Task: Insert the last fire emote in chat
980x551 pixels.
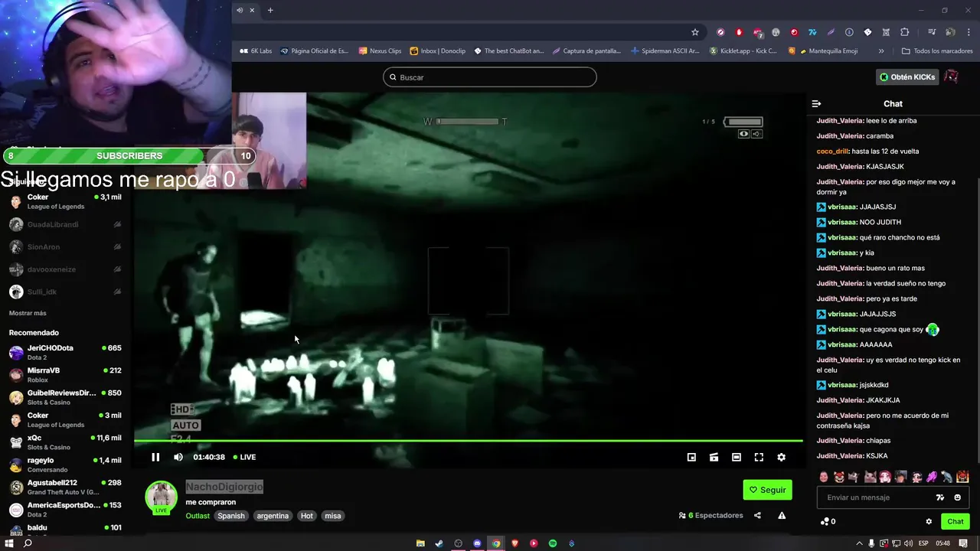Action: (962, 477)
